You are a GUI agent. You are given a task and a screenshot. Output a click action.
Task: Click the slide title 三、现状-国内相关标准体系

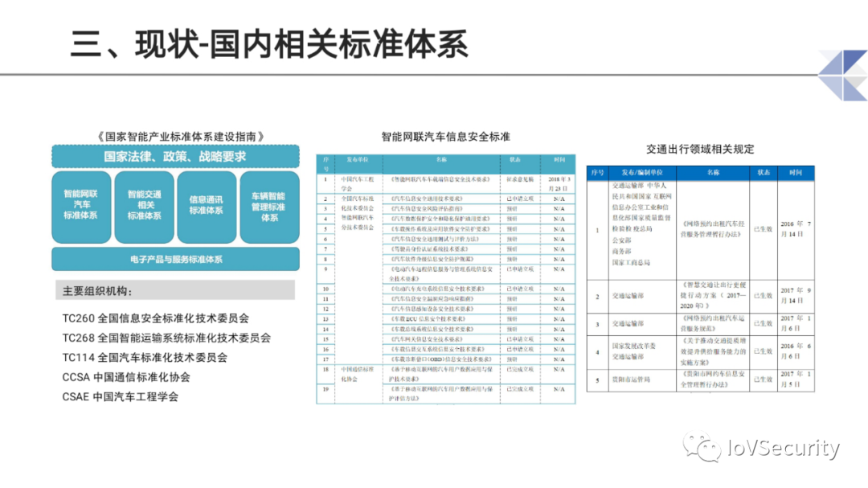coord(269,44)
